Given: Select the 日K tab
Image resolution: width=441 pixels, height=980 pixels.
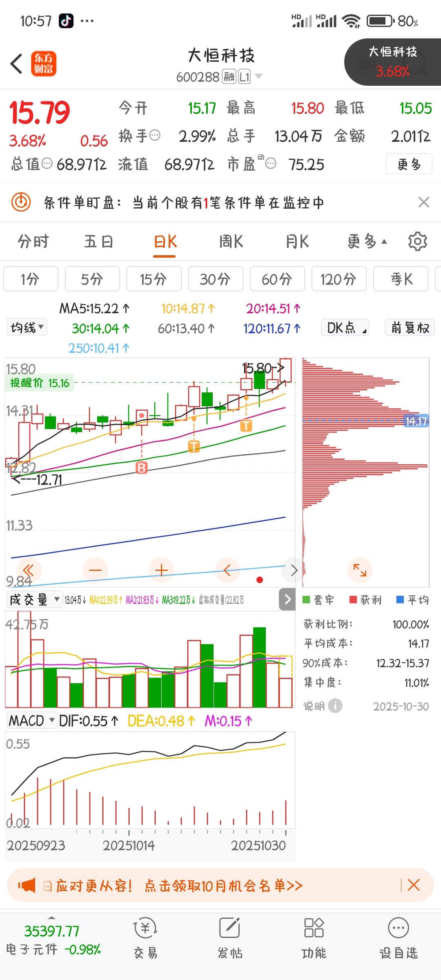Looking at the screenshot, I should pyautogui.click(x=165, y=241).
